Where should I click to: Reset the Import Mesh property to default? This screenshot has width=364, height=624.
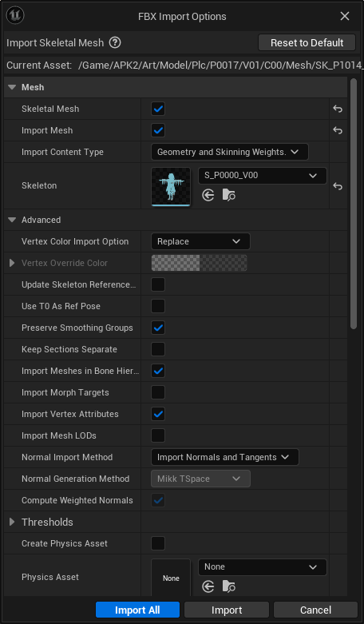tap(338, 130)
